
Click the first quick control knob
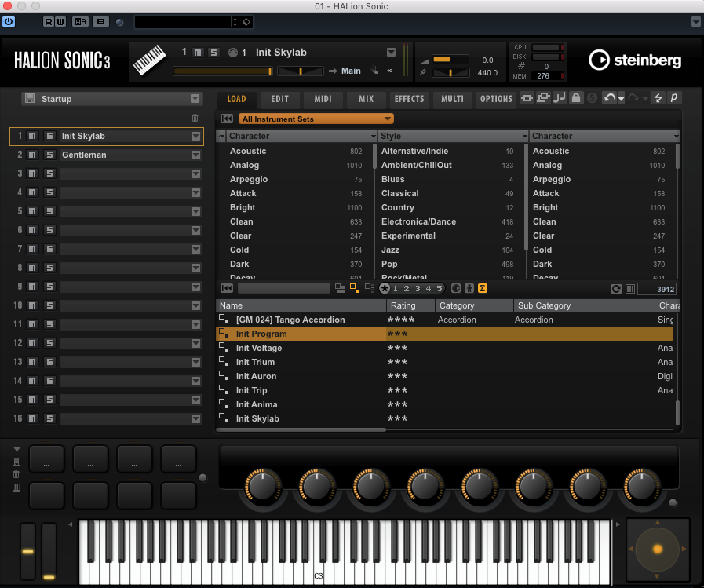[263, 486]
